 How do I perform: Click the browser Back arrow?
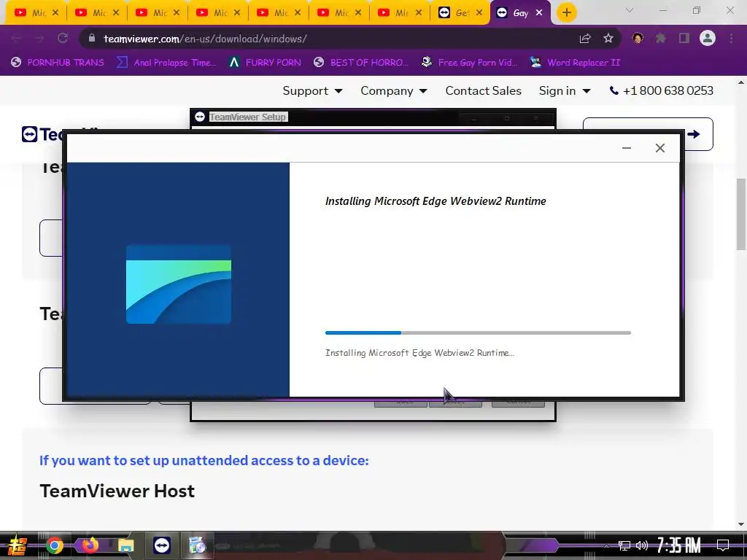click(16, 39)
